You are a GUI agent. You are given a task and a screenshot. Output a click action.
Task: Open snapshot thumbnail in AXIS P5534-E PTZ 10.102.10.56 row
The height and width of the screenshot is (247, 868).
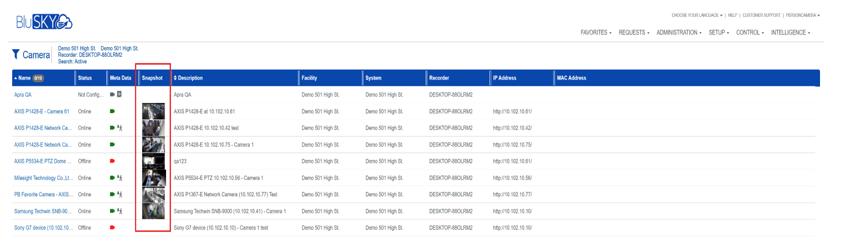(x=154, y=178)
